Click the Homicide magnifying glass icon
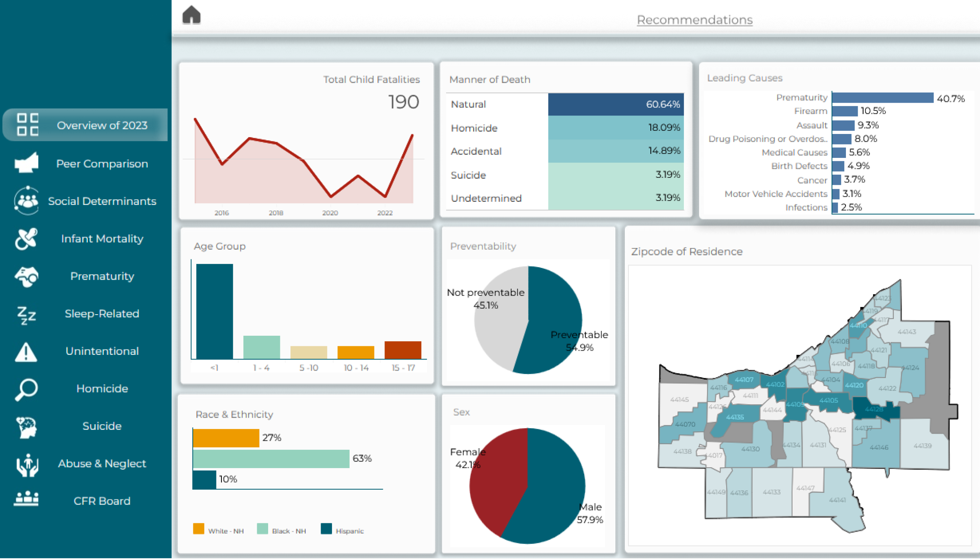Image resolution: width=980 pixels, height=559 pixels. 26,389
